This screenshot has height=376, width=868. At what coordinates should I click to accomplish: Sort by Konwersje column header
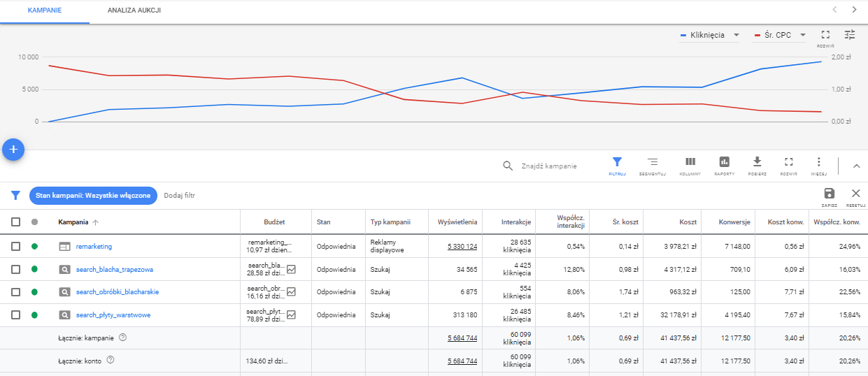tap(734, 222)
